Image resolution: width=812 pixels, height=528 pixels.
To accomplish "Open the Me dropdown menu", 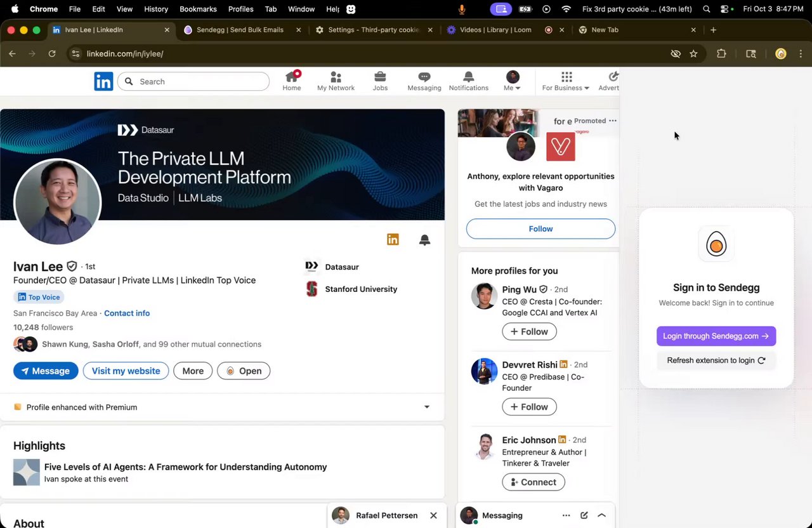I will point(513,81).
